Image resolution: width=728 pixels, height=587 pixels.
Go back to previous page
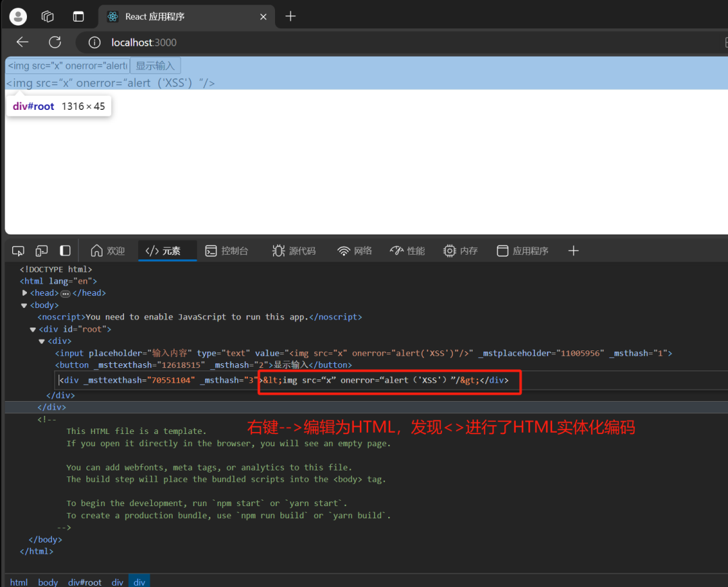[22, 42]
